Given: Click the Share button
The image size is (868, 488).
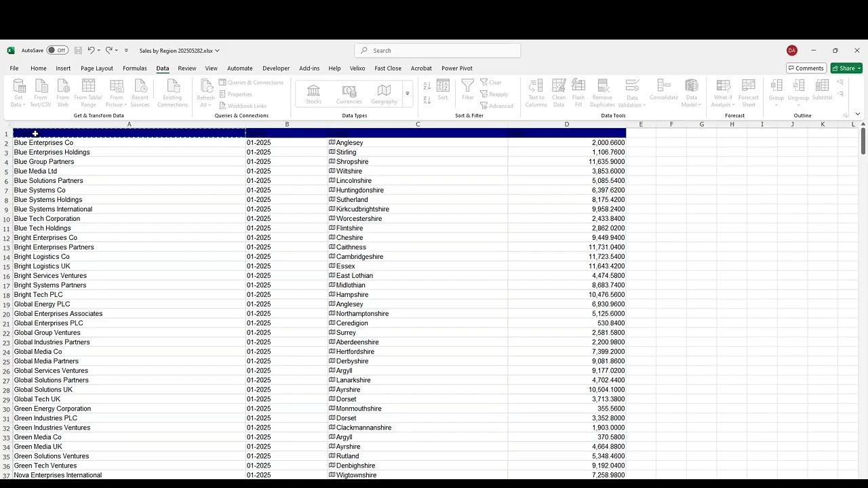Looking at the screenshot, I should coord(846,68).
